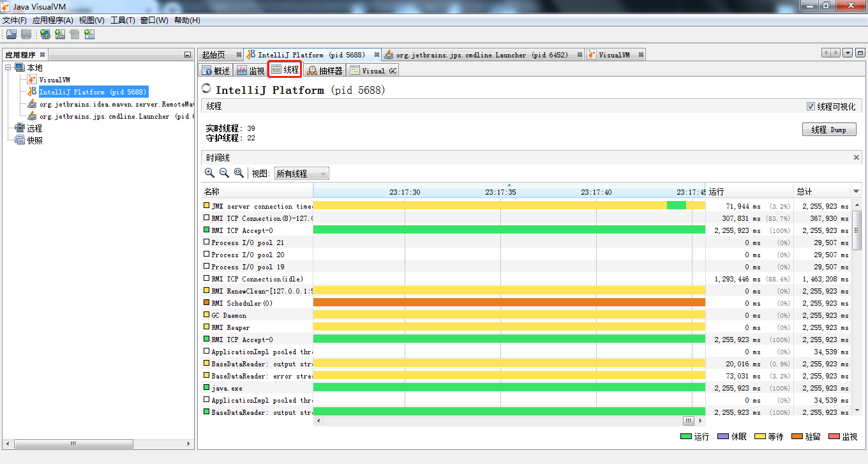
Task: Close the VisualVM document tab
Action: [x=641, y=55]
